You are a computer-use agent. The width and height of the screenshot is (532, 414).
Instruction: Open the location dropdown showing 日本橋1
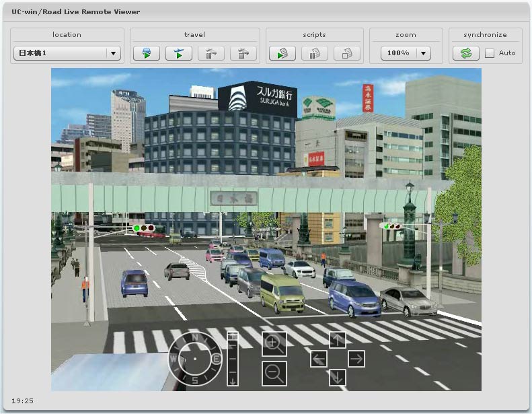(x=67, y=53)
